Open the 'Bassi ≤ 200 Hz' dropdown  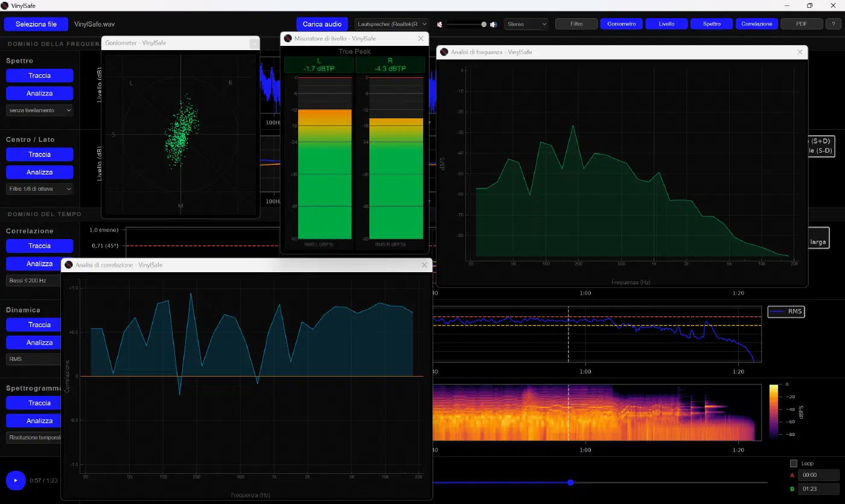pyautogui.click(x=33, y=280)
